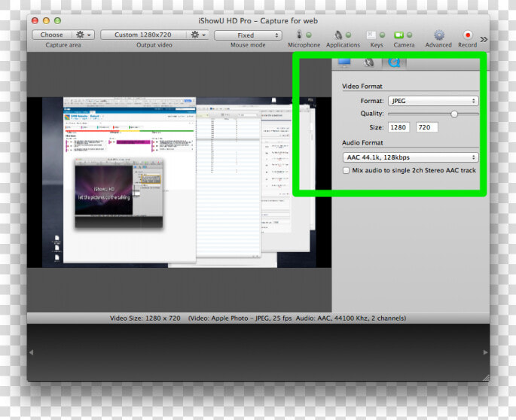Adjust the Quality slider
This screenshot has width=516, height=420.
point(454,114)
